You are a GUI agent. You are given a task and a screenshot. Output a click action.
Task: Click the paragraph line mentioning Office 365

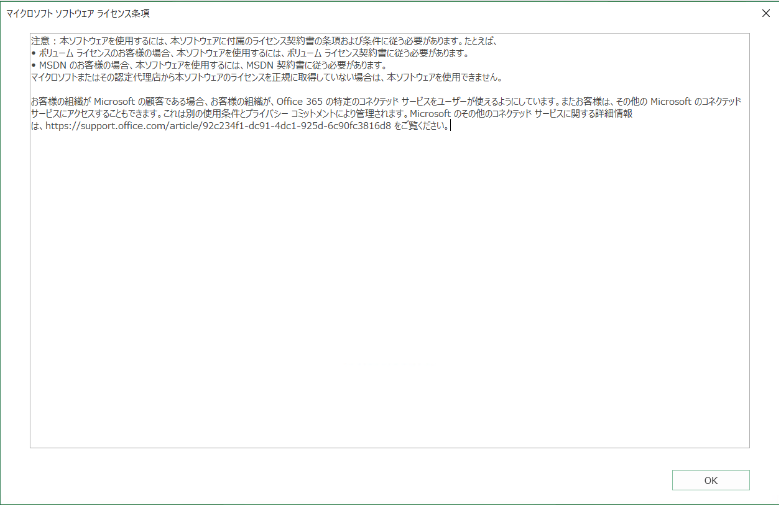[386, 101]
